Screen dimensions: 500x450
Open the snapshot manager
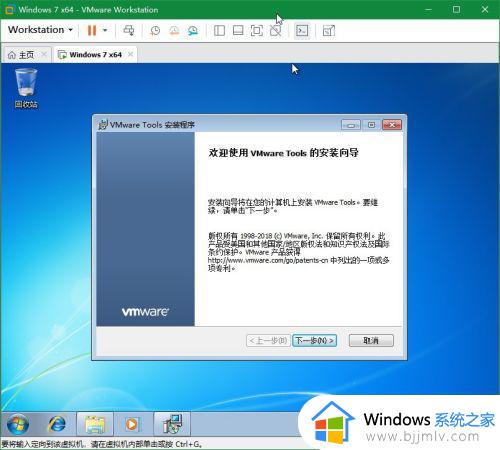pos(193,31)
